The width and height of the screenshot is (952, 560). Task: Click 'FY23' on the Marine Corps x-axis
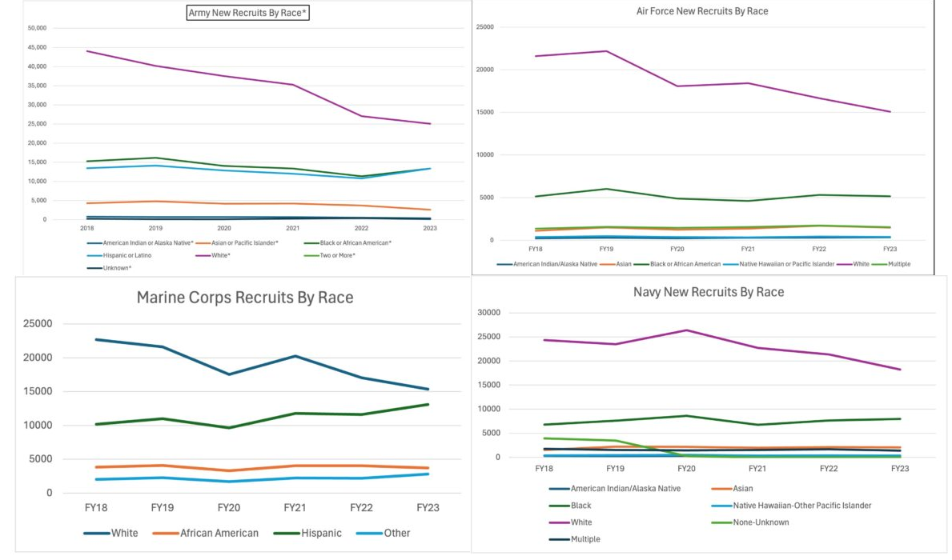click(x=428, y=508)
